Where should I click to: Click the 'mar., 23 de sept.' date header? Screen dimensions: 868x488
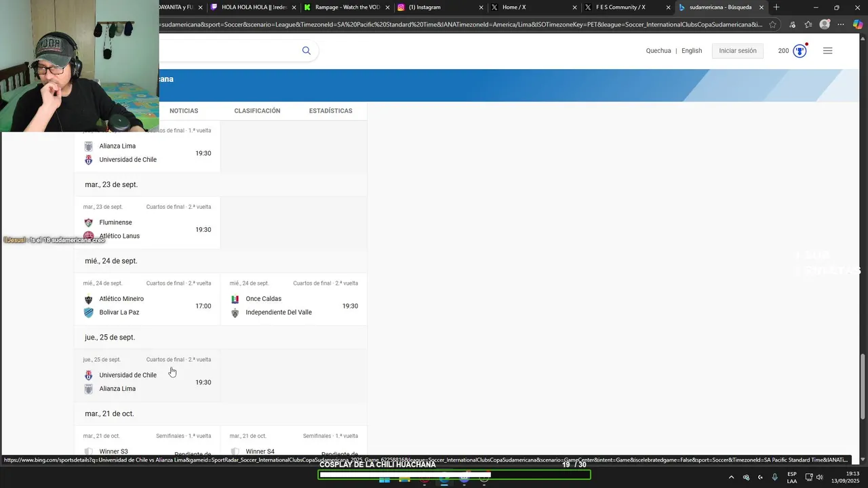pyautogui.click(x=111, y=184)
